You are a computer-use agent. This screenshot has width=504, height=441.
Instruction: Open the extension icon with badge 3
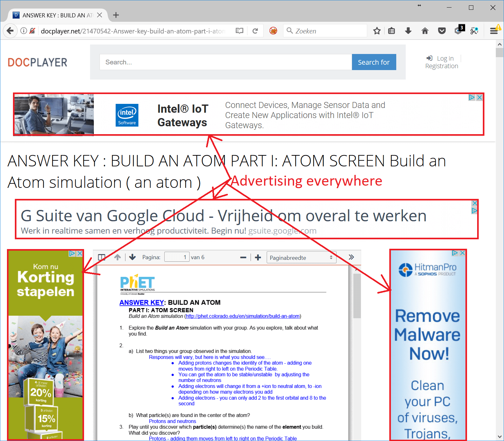tap(459, 30)
